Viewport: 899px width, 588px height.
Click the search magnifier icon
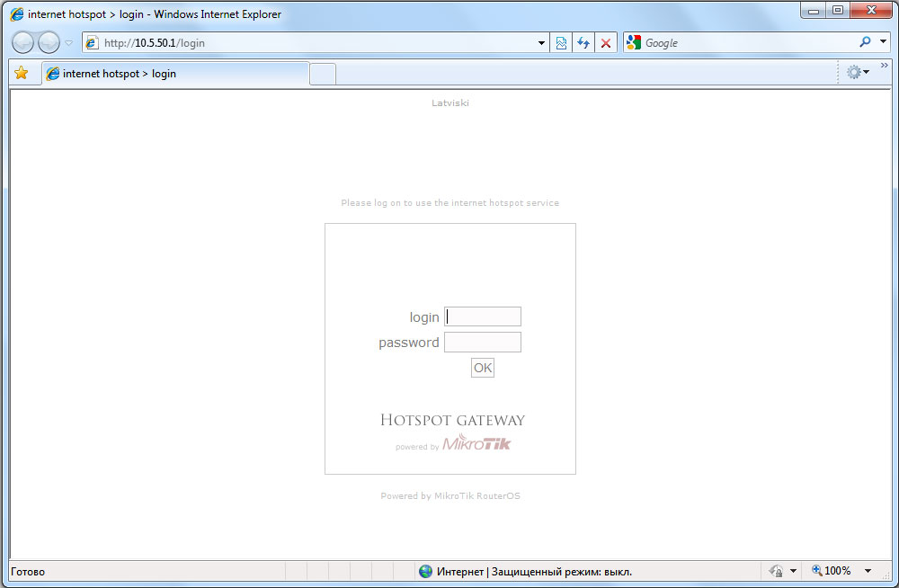point(865,42)
